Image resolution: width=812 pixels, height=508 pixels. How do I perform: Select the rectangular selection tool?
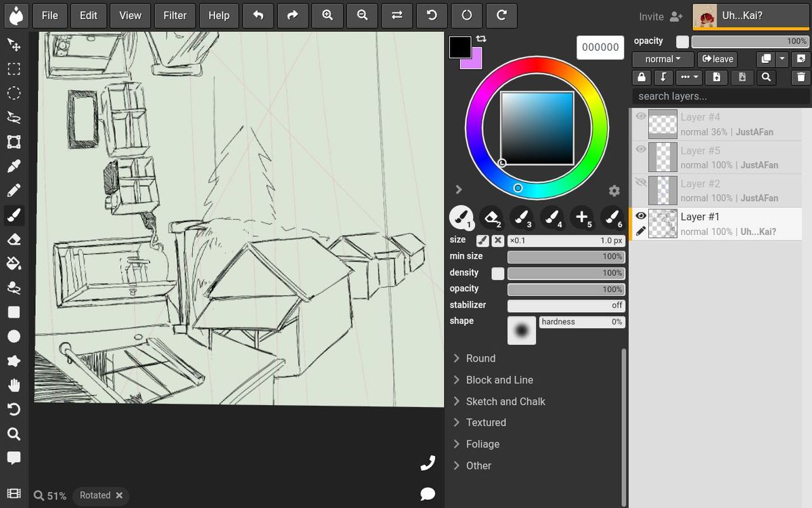[x=14, y=69]
